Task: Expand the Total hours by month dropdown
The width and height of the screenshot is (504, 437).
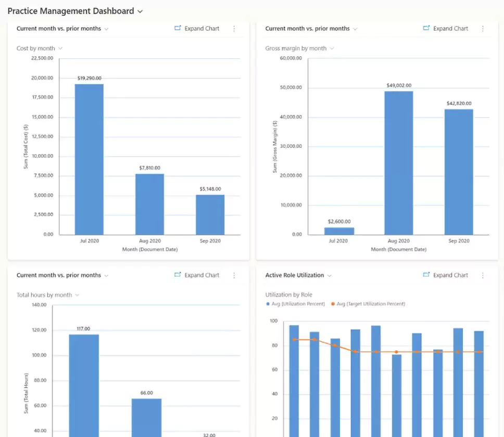Action: (77, 295)
